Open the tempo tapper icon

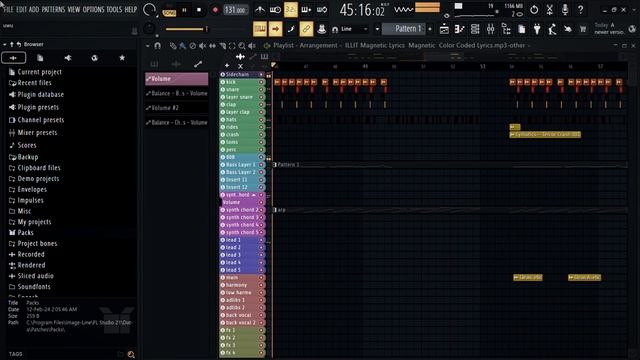point(552,29)
